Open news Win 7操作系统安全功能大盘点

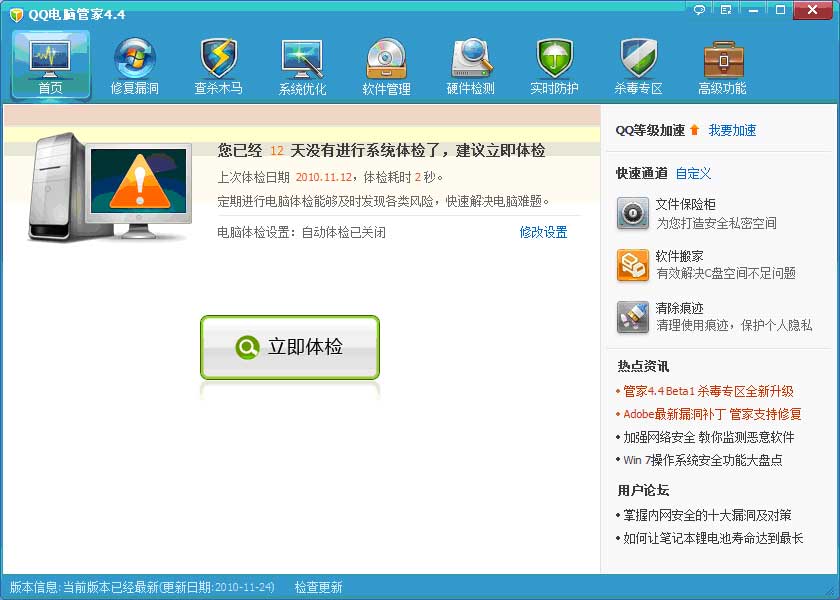point(703,460)
